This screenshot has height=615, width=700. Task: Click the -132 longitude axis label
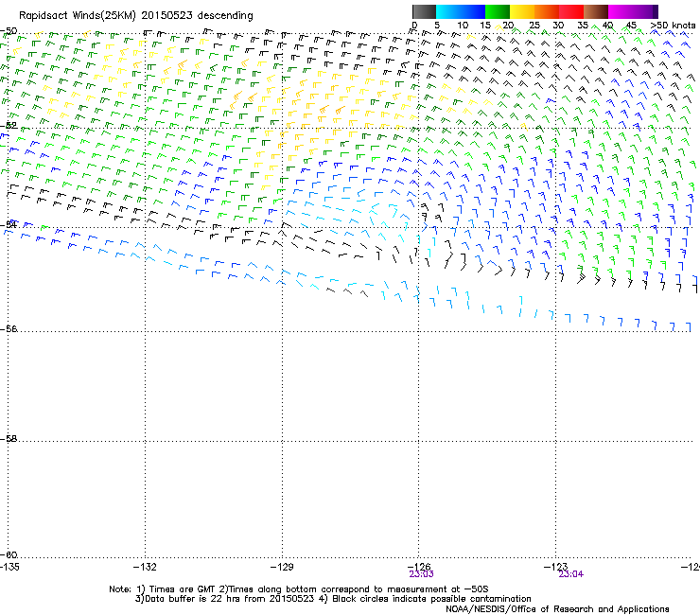pos(145,567)
